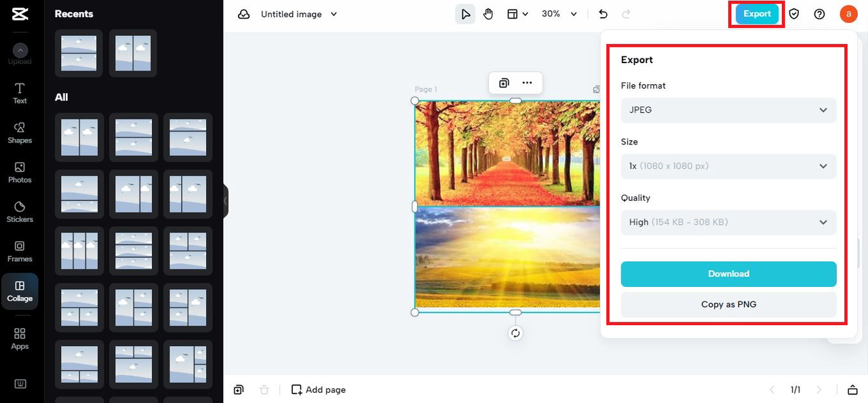
Task: Undo the last action
Action: click(603, 14)
